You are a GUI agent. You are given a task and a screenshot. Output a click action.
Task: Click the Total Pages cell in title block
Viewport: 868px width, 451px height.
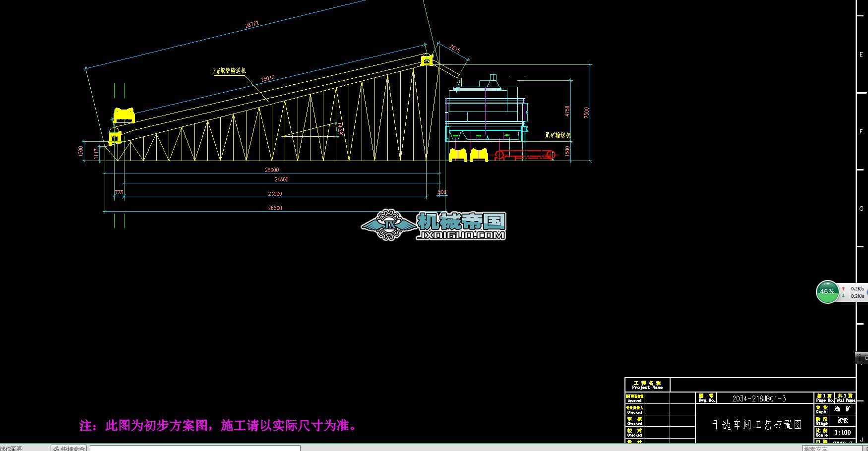[845, 398]
